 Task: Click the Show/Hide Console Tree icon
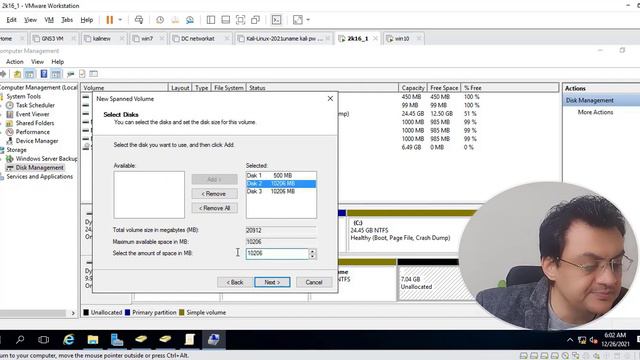29,74
